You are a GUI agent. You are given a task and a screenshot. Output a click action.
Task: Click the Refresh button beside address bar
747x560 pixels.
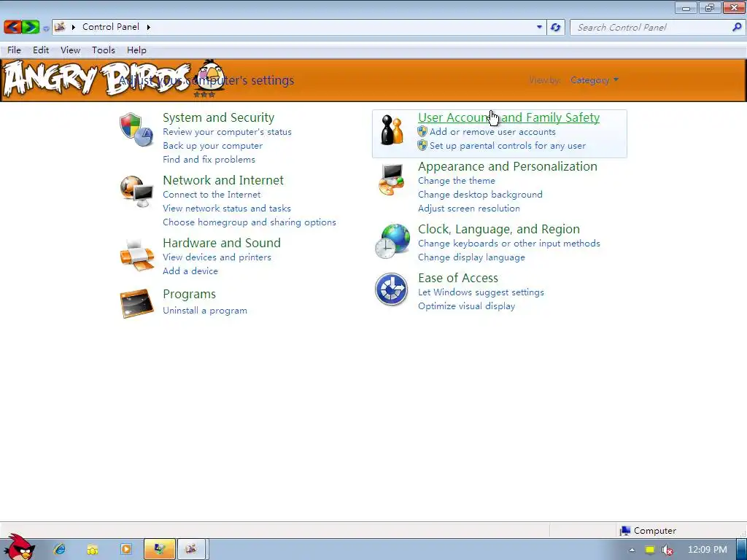click(555, 27)
